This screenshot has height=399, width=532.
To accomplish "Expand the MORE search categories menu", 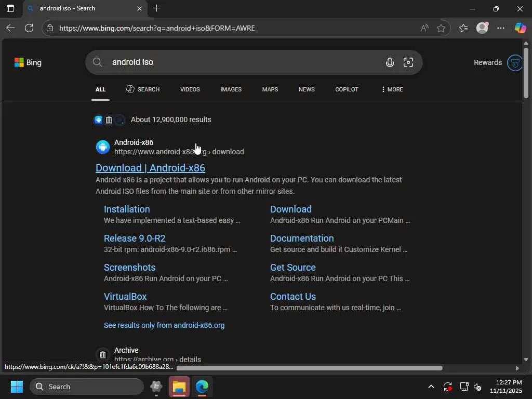I will coord(392,89).
